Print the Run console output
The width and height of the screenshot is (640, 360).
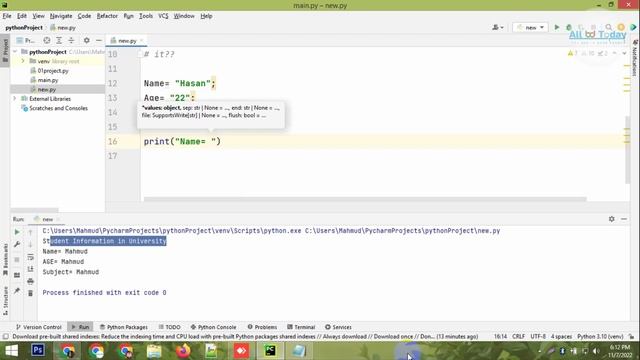tap(31, 281)
